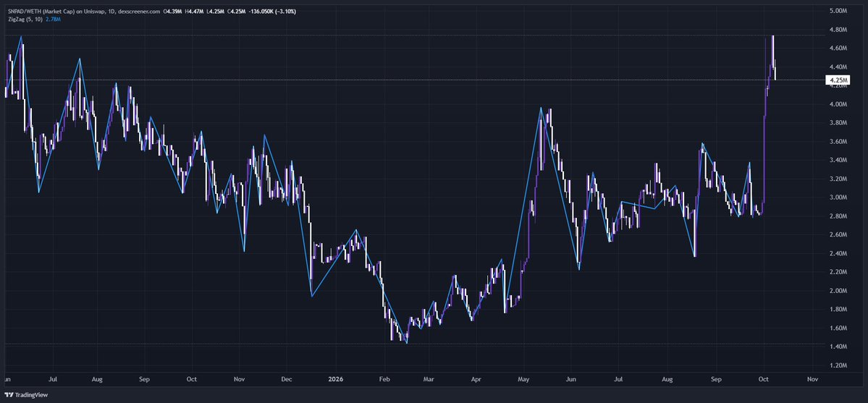Click the 1.80M price axis label
This screenshot has height=403, width=868.
[837, 310]
